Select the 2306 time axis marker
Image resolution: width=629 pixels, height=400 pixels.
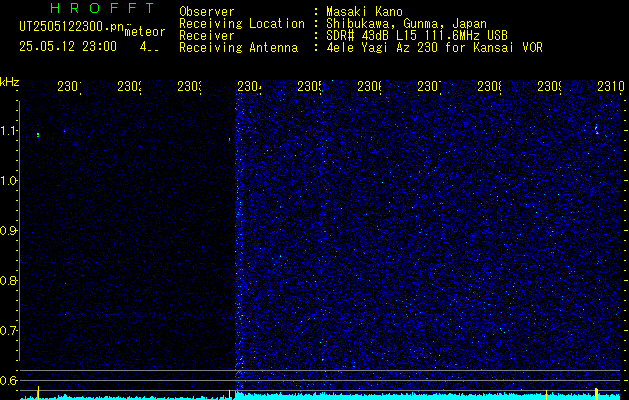tap(369, 86)
